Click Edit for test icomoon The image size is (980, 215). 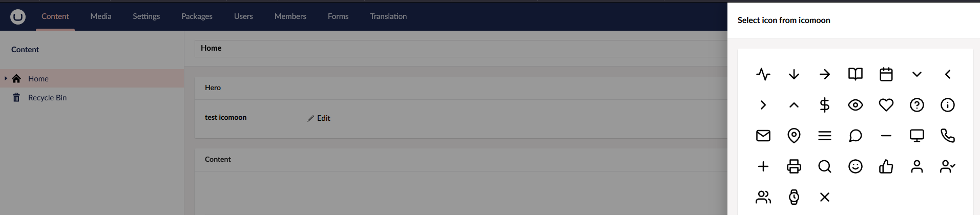[319, 118]
